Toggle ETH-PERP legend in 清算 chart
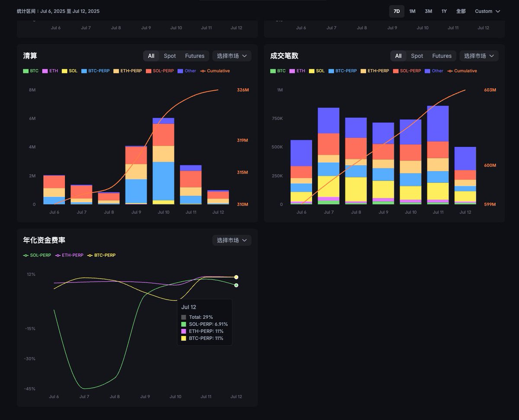This screenshot has width=519, height=420. pyautogui.click(x=128, y=71)
